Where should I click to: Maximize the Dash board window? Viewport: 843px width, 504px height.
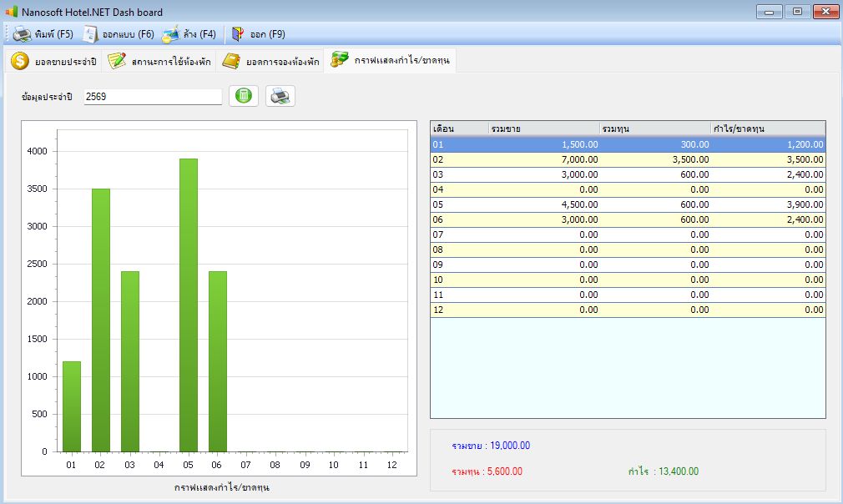coord(797,12)
